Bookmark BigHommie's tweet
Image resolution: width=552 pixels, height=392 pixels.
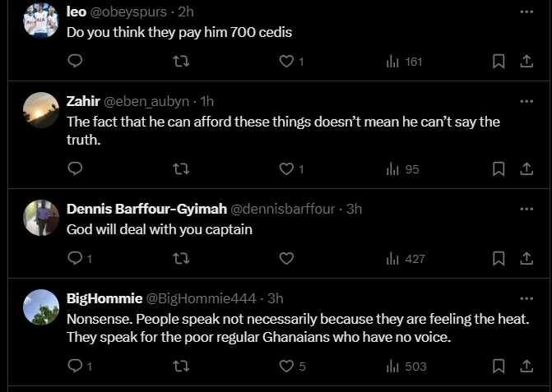click(498, 366)
